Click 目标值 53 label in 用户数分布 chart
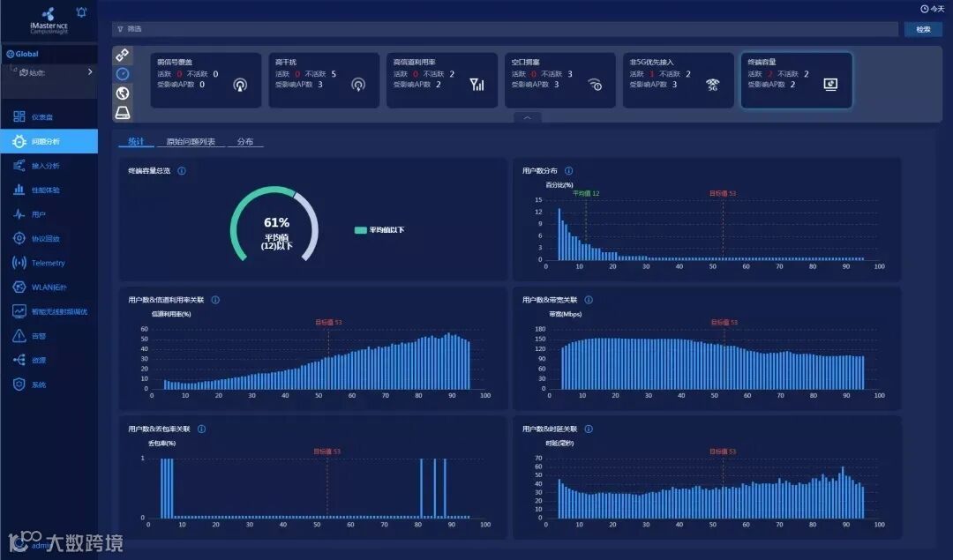Screen dimensions: 953x560 coord(723,193)
